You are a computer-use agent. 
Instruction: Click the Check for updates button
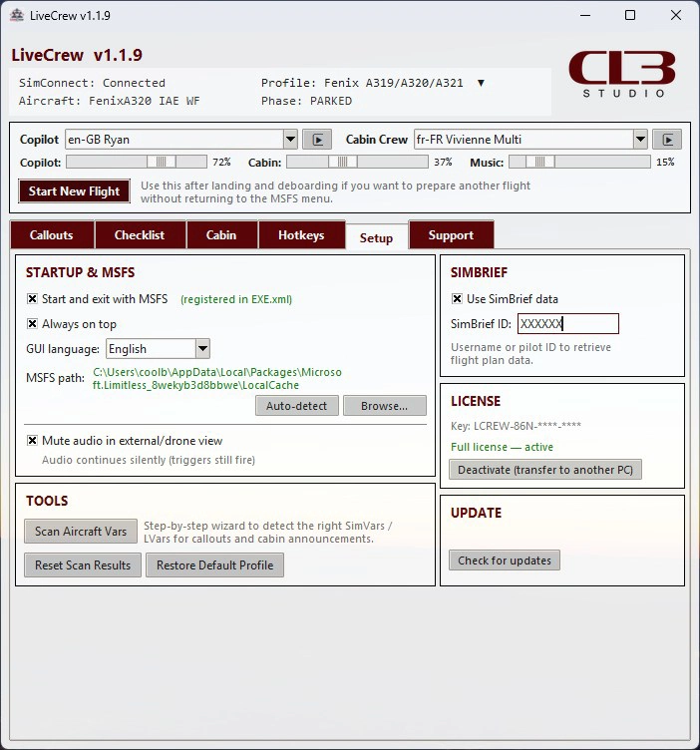pos(505,561)
